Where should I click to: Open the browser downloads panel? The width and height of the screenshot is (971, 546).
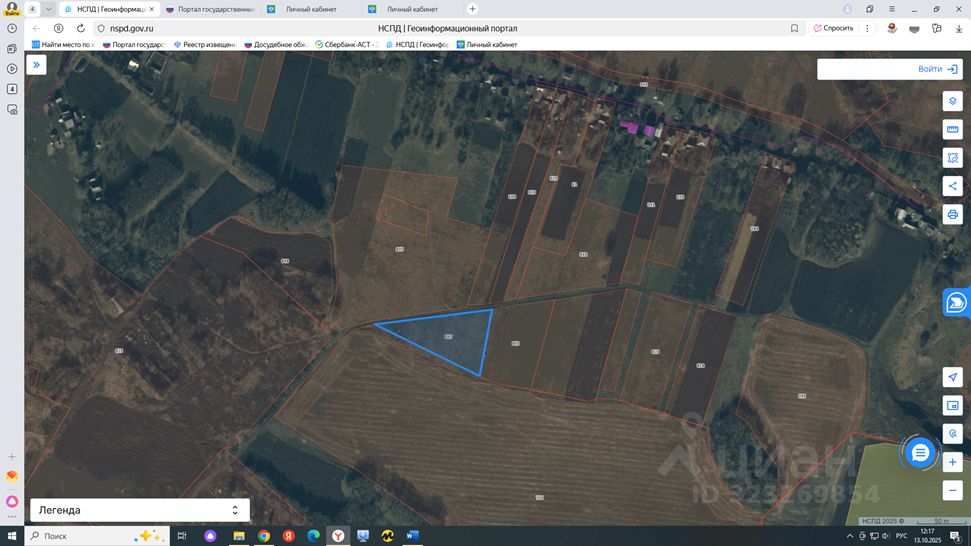[x=959, y=28]
